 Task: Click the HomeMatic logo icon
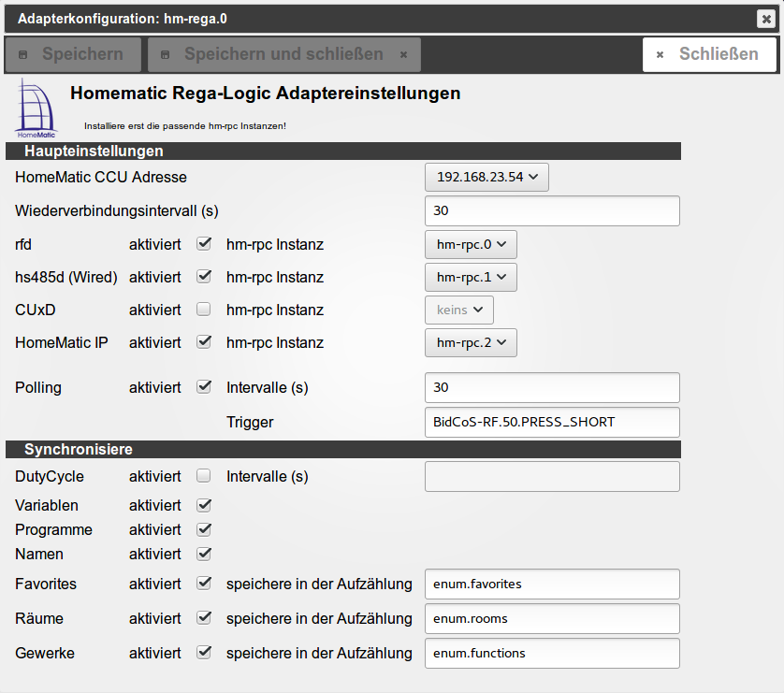[36, 109]
